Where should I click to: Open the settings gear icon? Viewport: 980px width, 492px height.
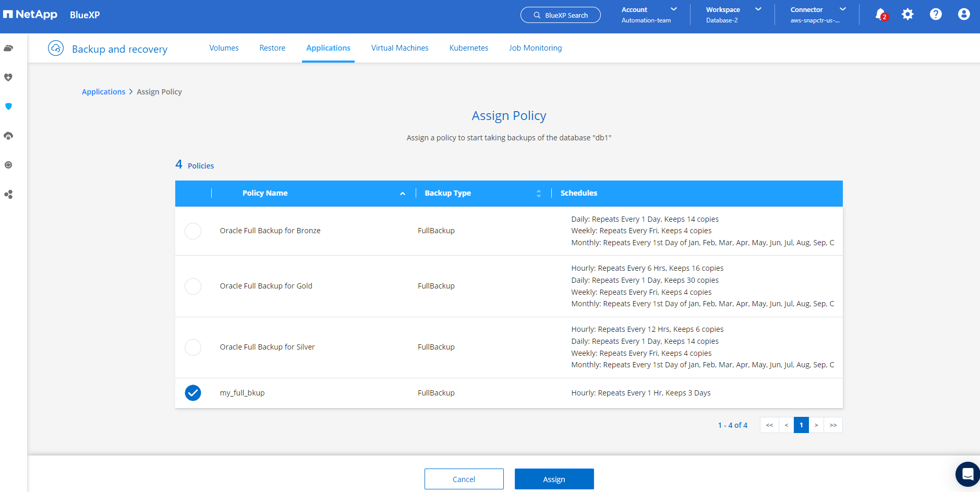click(908, 15)
